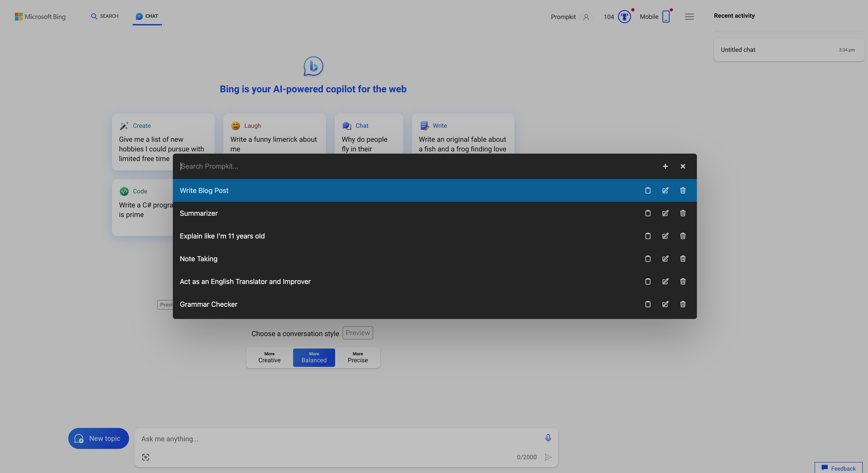Open the Rewards trophy icon
Viewport: 868px width, 473px height.
tap(624, 16)
